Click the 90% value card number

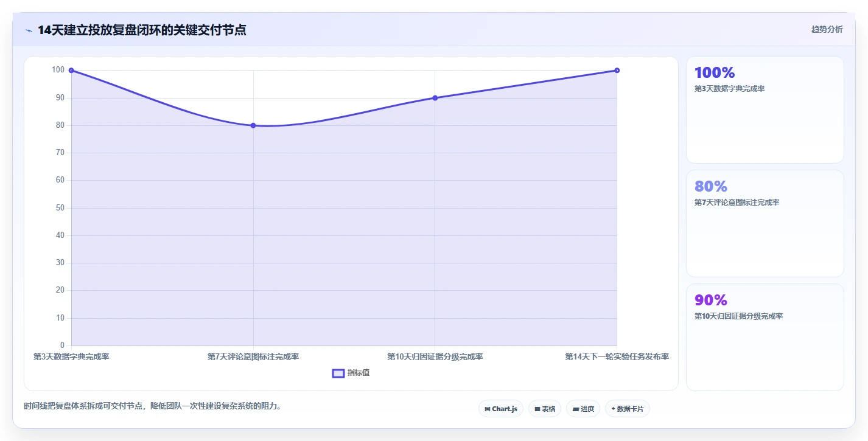[x=711, y=300]
